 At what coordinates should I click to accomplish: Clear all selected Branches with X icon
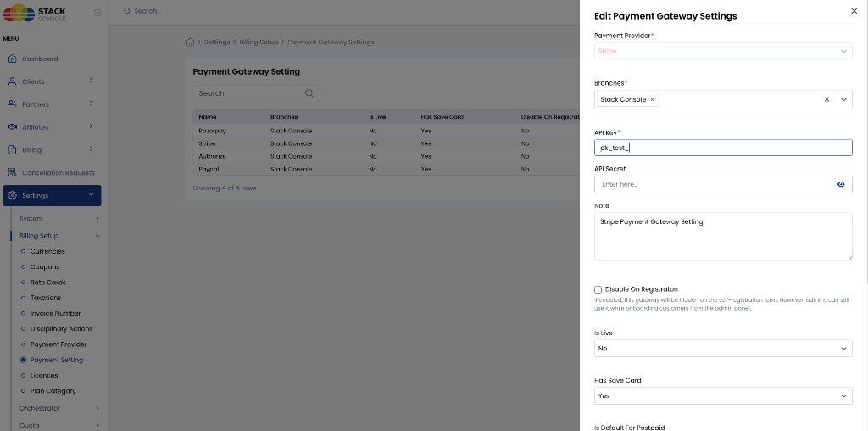827,100
